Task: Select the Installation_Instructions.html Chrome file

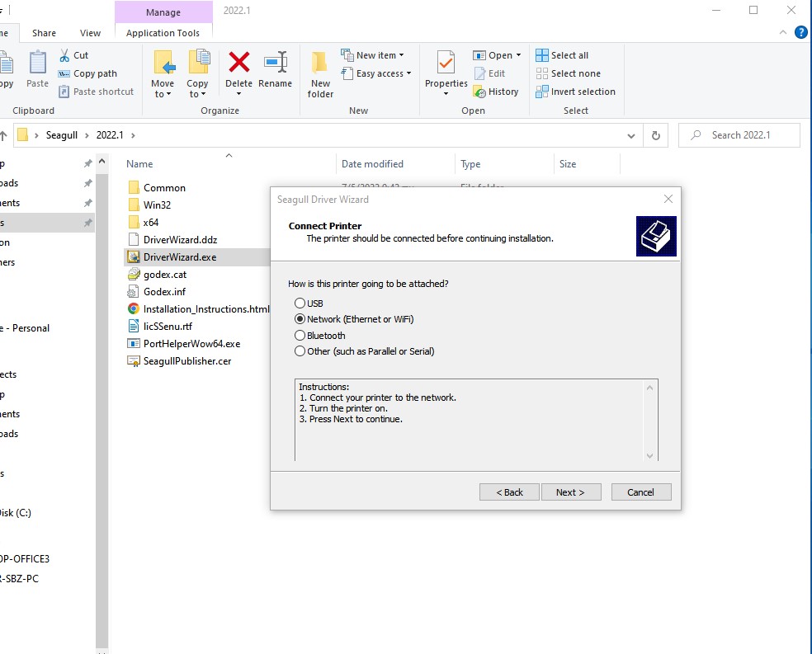Action: [199, 309]
